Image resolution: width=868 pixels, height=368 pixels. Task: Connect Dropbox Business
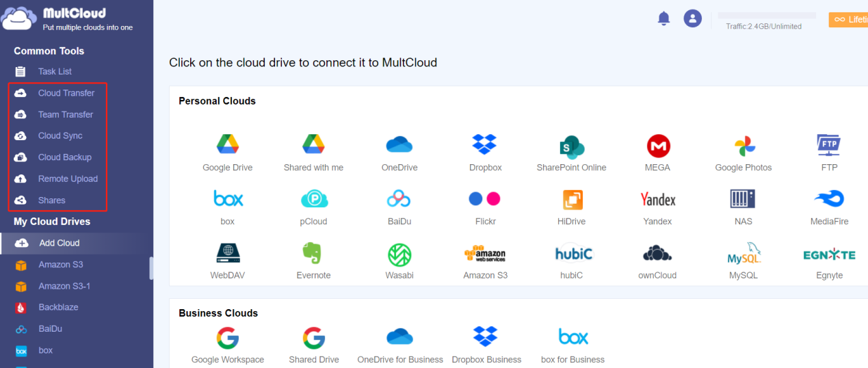[486, 345]
